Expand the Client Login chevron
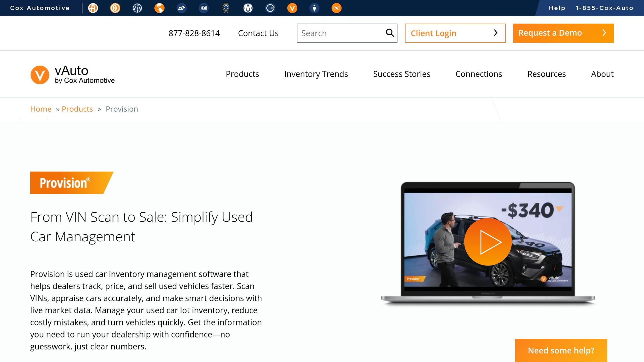Image resolution: width=644 pixels, height=362 pixels. tap(496, 33)
